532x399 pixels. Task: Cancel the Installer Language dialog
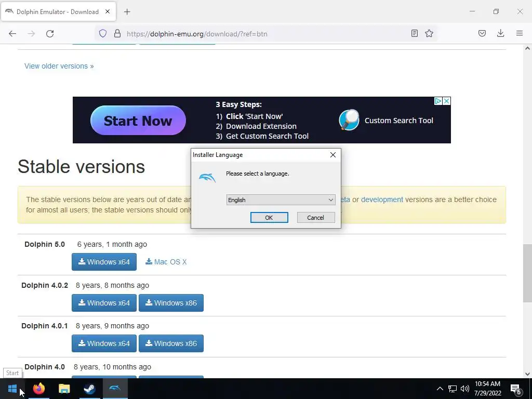[x=316, y=218]
